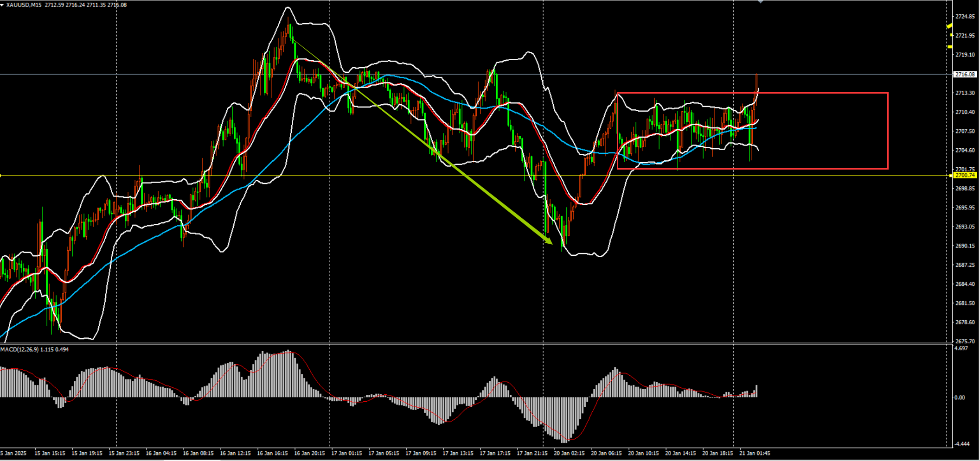980x461 pixels.
Task: Click time label 20 Jan 02:15
Action: click(x=570, y=453)
